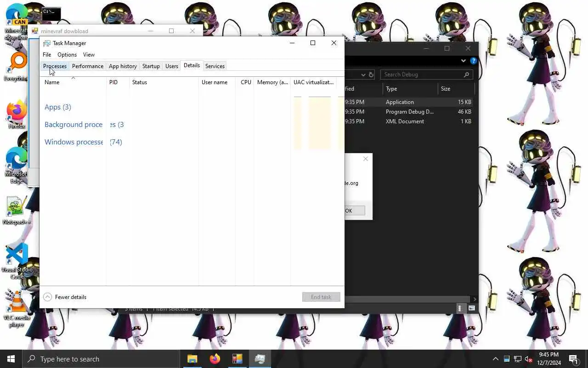
Task: Launch the Everything search desktop icon
Action: point(17,67)
